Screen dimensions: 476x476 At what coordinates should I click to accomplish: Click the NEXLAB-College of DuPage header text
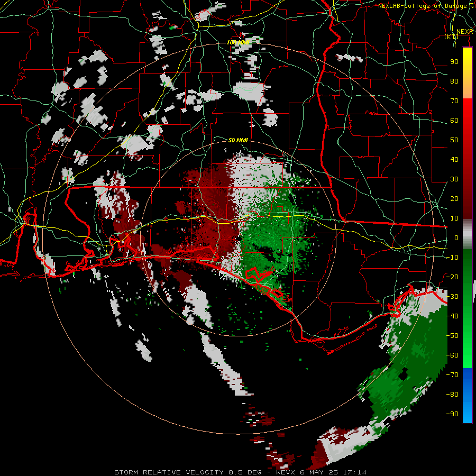(x=423, y=6)
